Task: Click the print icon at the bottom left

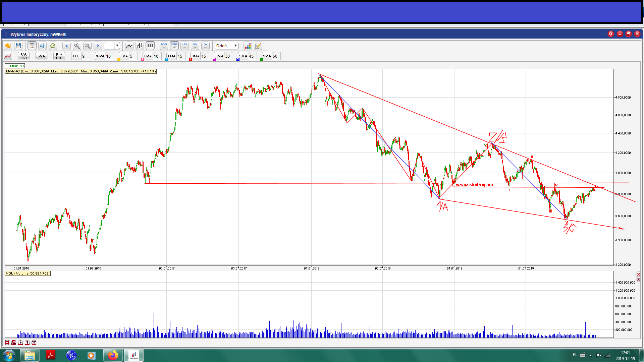Action: [14, 343]
